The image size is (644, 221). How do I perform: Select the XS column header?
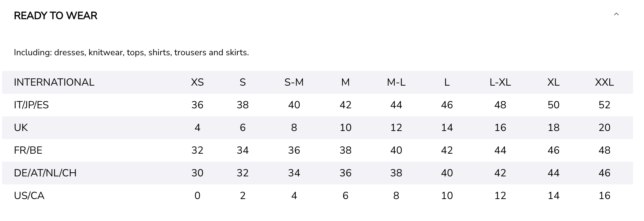tap(197, 82)
